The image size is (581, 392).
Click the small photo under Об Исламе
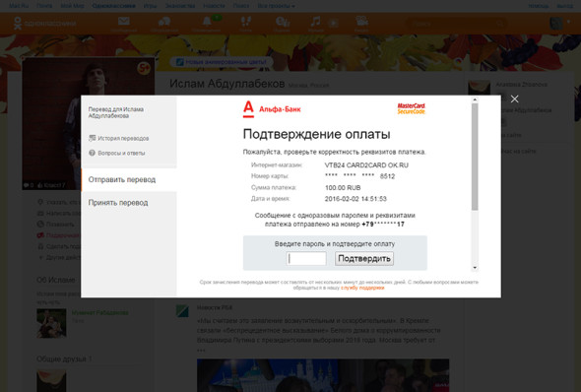pos(51,323)
